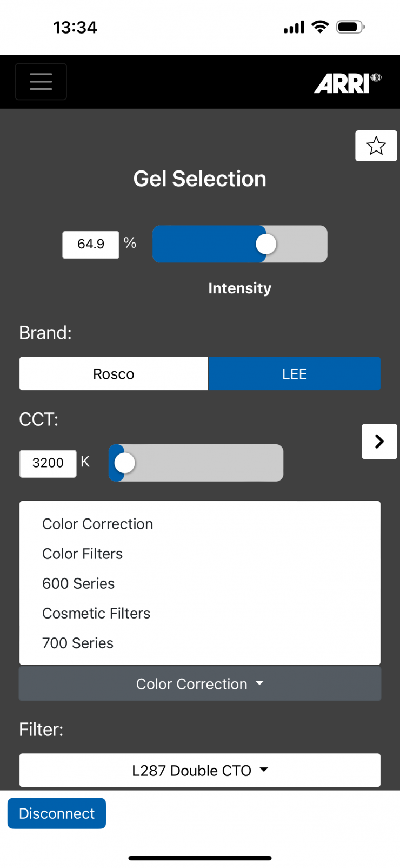This screenshot has height=868, width=400.
Task: Expand the Color Correction category dropdown
Action: (199, 684)
